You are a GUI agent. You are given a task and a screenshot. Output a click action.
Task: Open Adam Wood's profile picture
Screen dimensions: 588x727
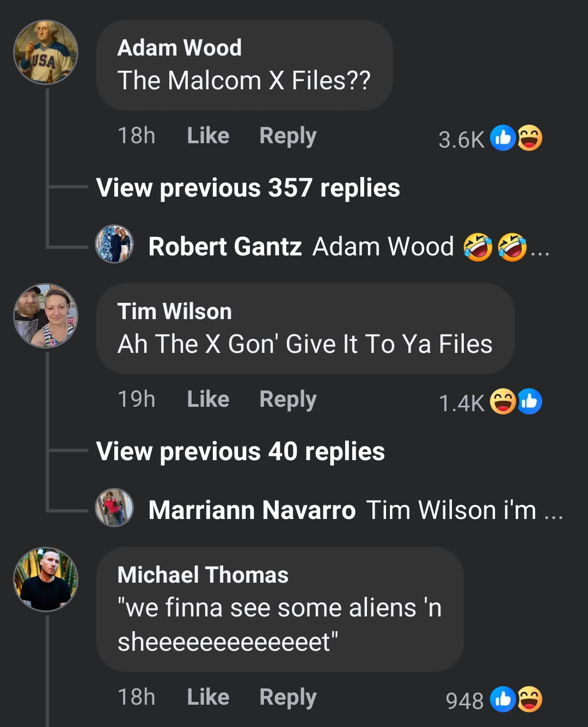(x=46, y=52)
